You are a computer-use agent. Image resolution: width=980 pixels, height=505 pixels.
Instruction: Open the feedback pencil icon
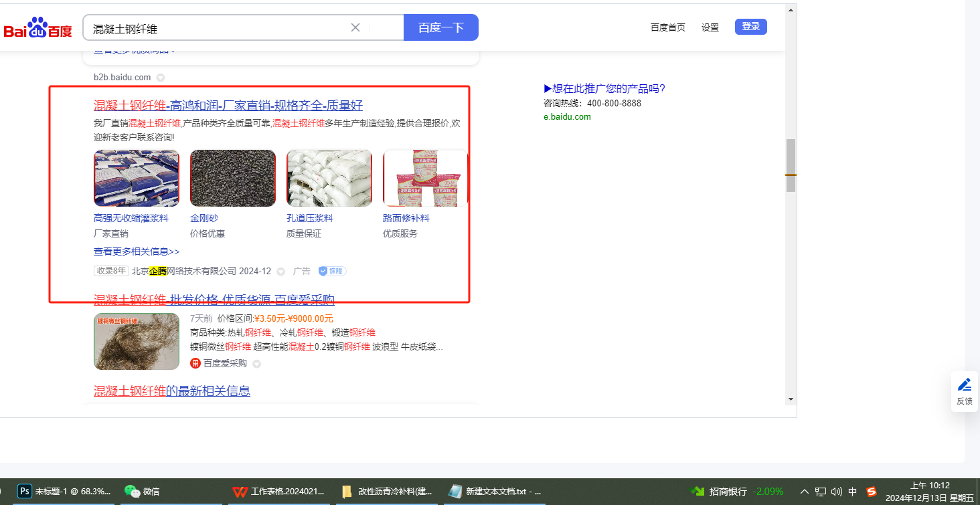965,385
